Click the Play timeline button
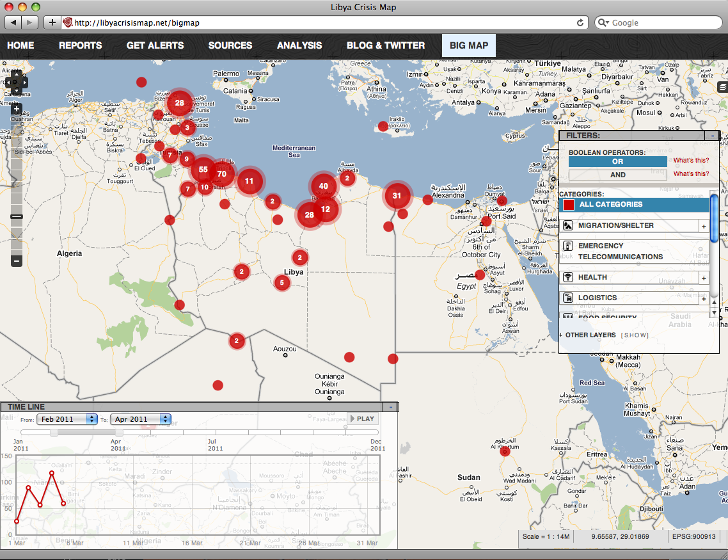This screenshot has width=728, height=560. 363,419
